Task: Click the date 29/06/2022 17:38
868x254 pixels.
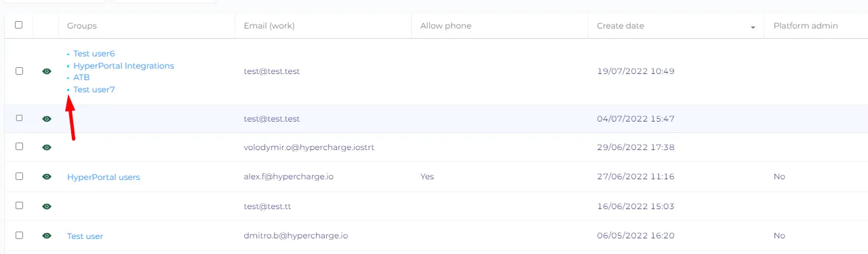Action: click(635, 147)
